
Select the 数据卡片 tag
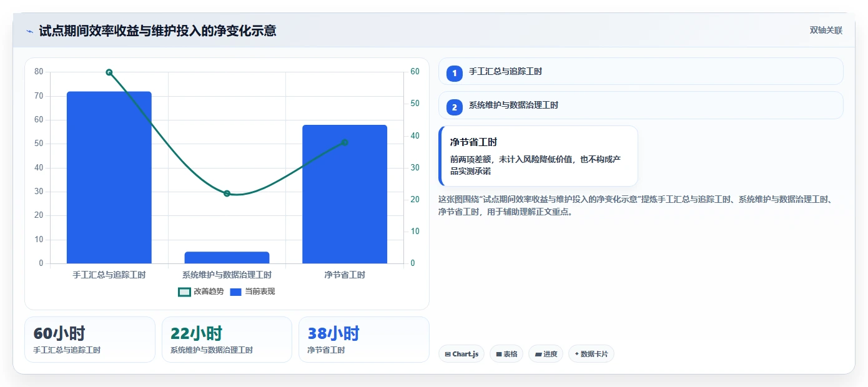(591, 354)
